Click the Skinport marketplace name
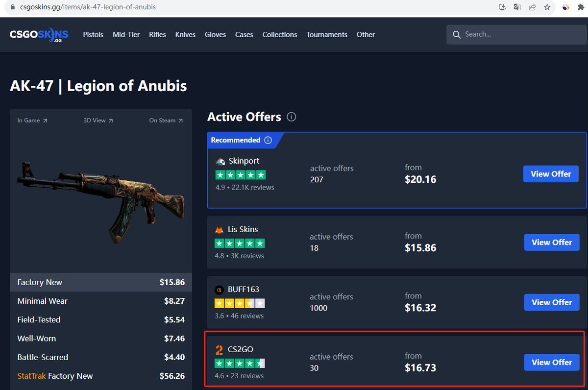The image size is (588, 390). [x=244, y=161]
